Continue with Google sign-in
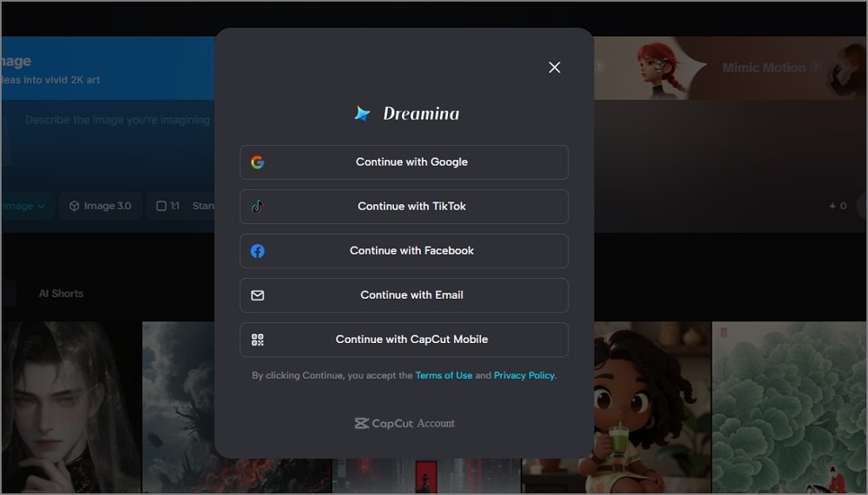 pyautogui.click(x=404, y=162)
